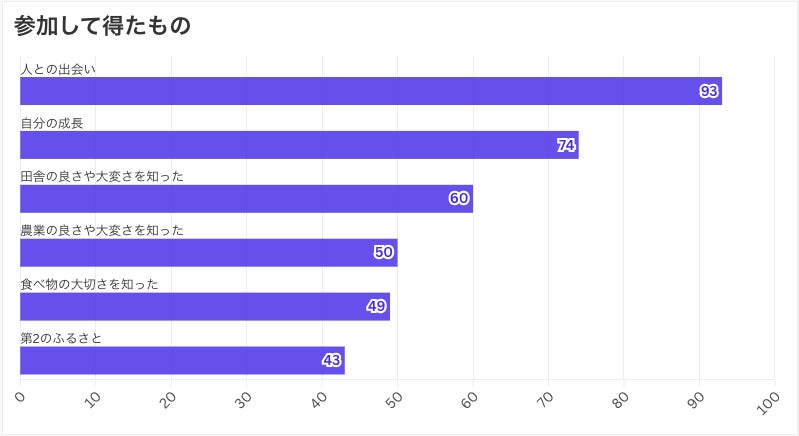This screenshot has height=436, width=799.
Task: Click the value label 74
Action: 566,145
